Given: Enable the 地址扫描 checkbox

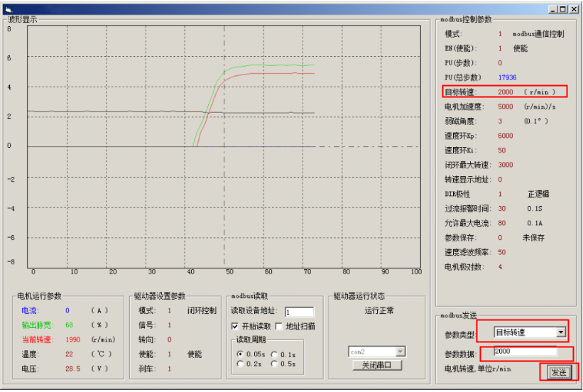Looking at the screenshot, I should click(x=279, y=326).
